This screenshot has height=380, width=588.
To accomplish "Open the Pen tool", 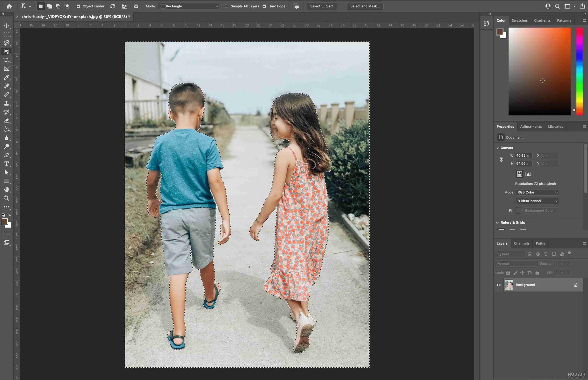I will tap(6, 155).
